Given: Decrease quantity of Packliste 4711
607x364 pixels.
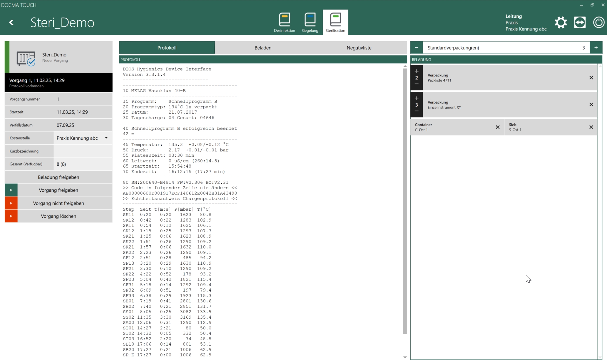Looking at the screenshot, I should pos(416,84).
